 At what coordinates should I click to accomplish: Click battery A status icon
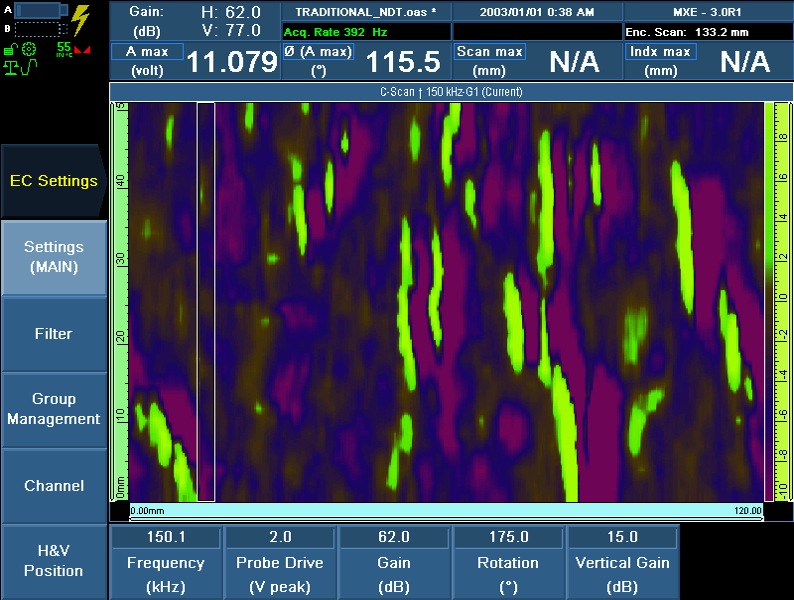coord(40,12)
